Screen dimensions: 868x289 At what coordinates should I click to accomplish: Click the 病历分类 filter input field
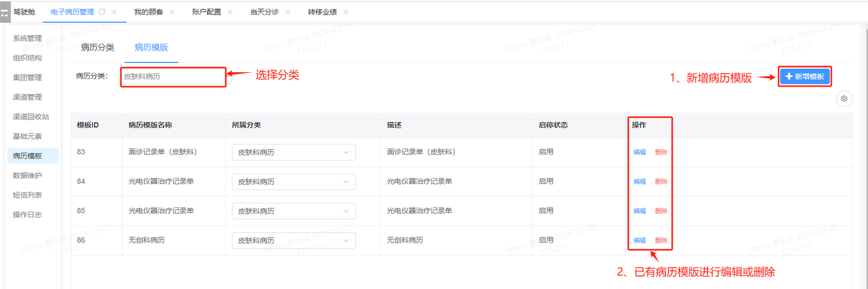174,76
